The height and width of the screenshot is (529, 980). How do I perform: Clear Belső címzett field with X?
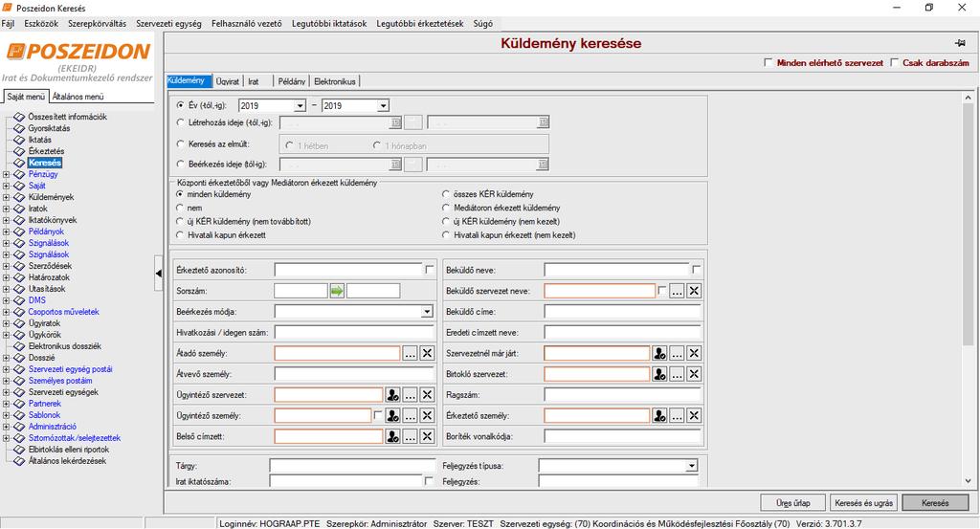coord(427,436)
